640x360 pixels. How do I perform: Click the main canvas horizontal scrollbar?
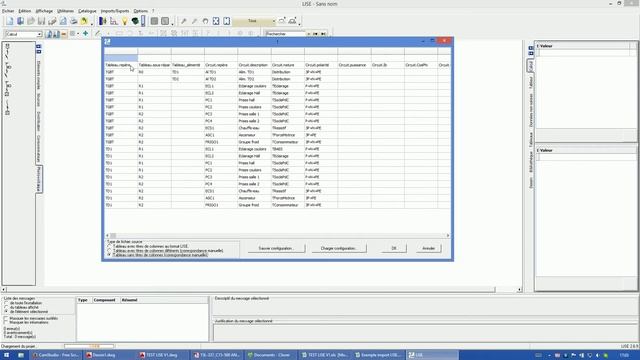[261, 289]
